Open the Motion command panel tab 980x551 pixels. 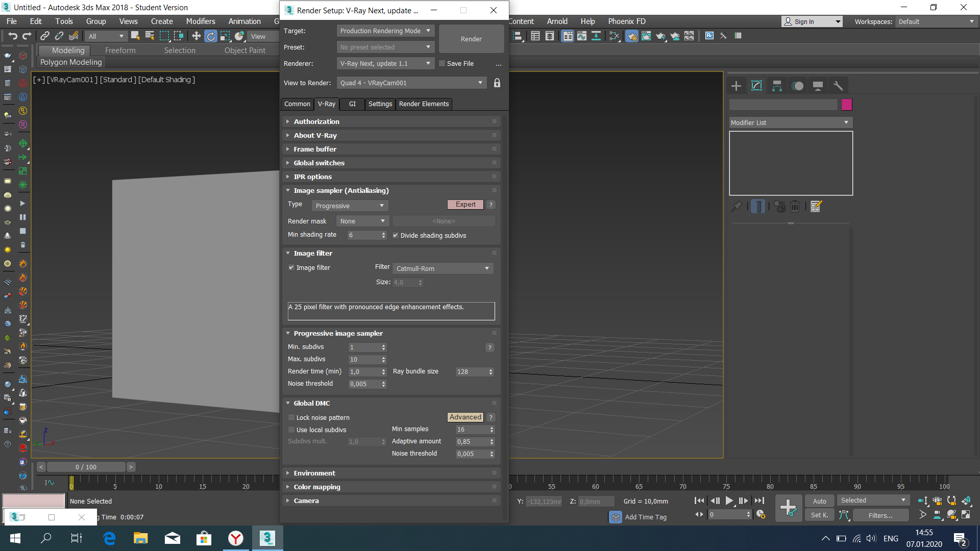[x=797, y=86]
